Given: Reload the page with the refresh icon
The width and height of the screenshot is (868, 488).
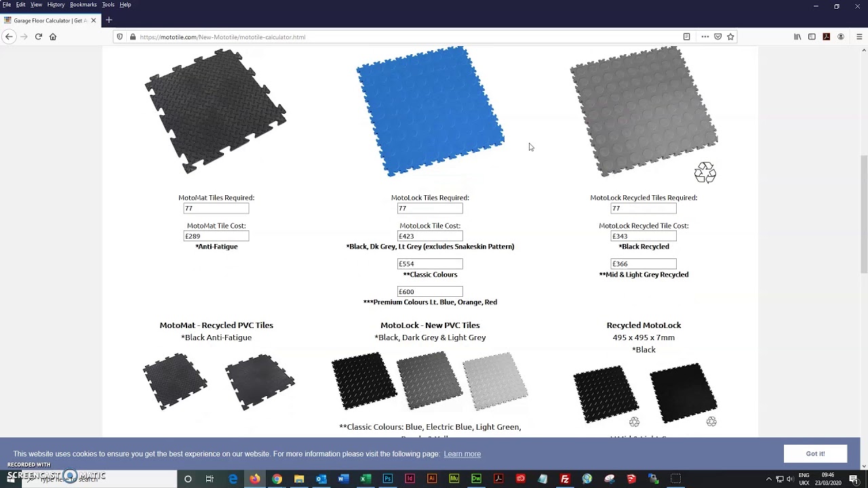Looking at the screenshot, I should tap(39, 37).
